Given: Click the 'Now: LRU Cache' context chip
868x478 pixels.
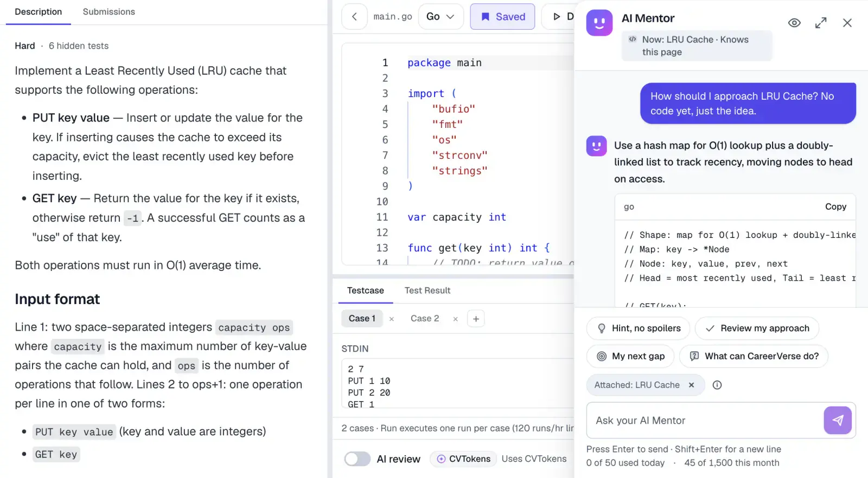Looking at the screenshot, I should (697, 46).
